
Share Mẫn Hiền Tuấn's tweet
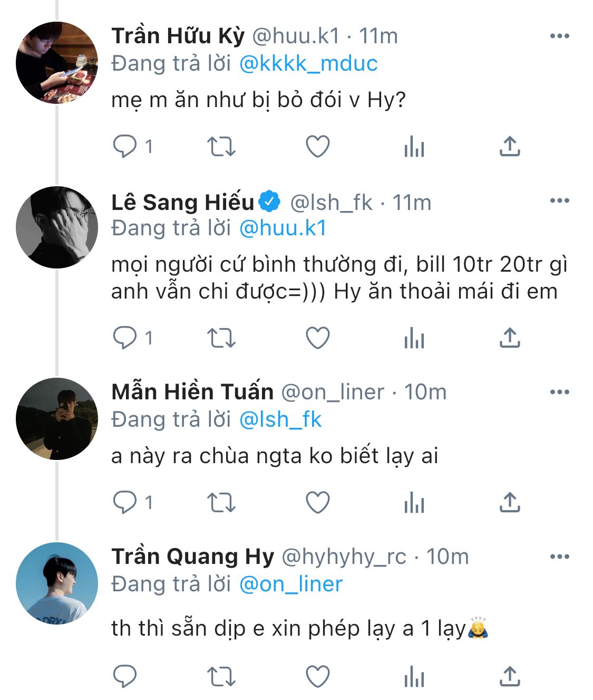pos(509,502)
